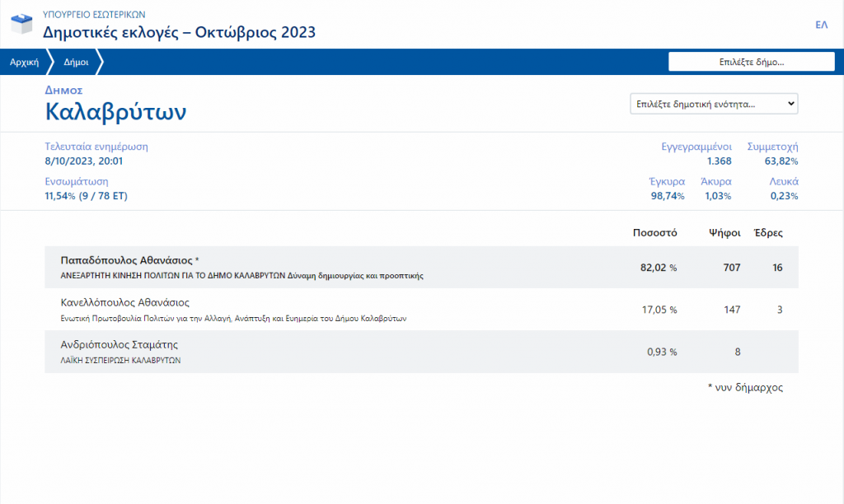Click the * νυν δήμαρχος footnote

[745, 387]
